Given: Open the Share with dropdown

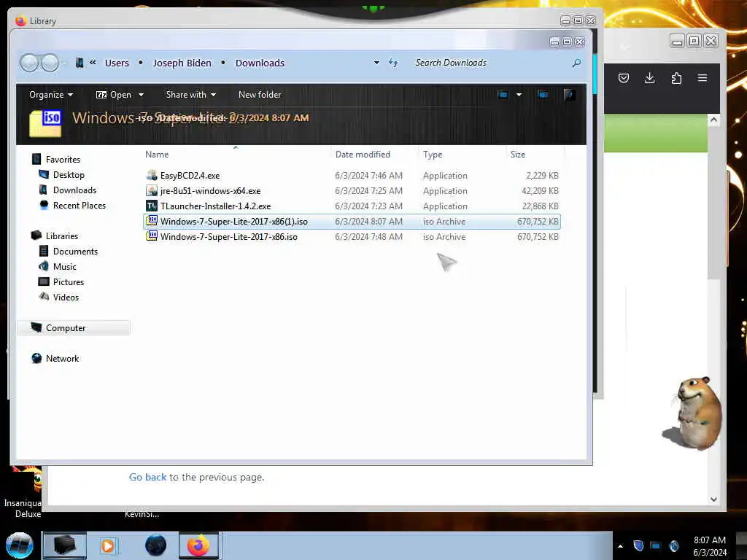Looking at the screenshot, I should [x=191, y=95].
